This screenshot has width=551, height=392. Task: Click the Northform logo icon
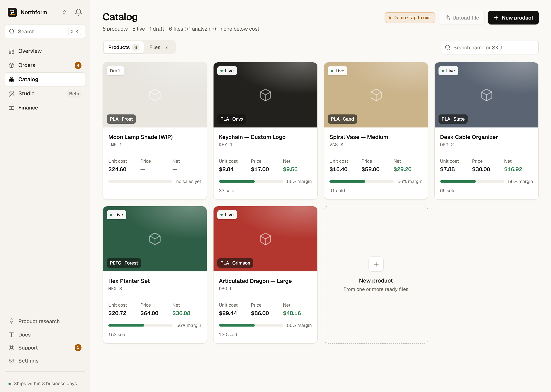[12, 12]
